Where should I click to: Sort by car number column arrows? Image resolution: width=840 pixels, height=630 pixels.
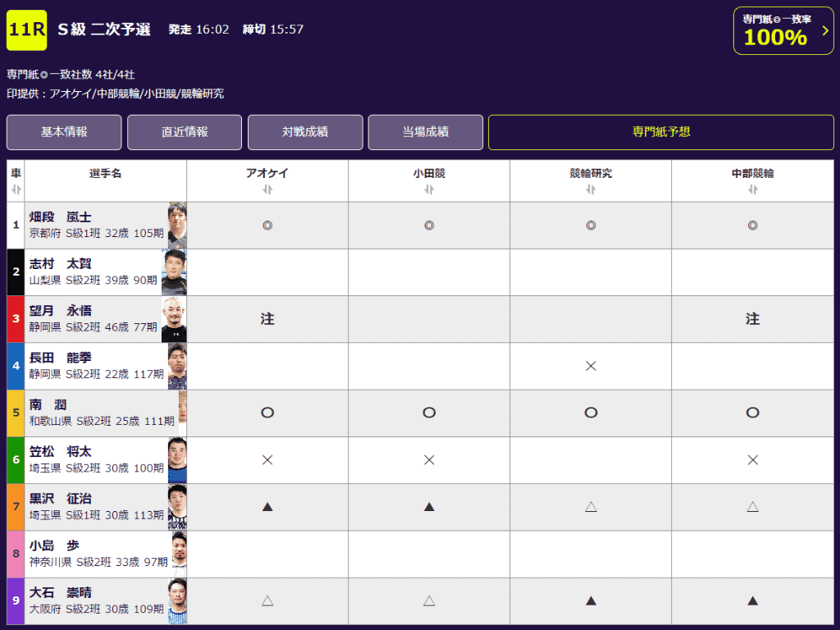click(x=16, y=189)
